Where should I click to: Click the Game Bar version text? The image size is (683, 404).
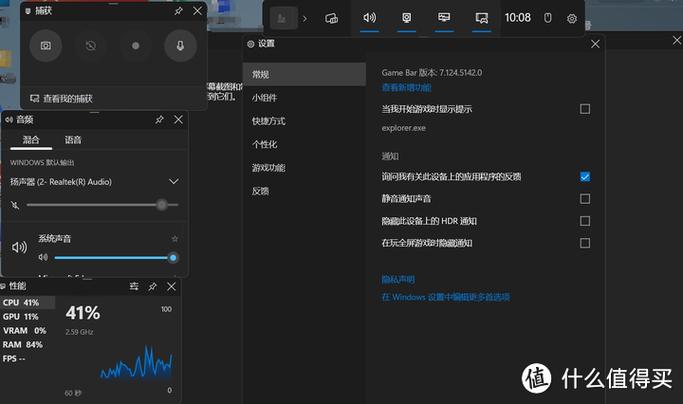point(432,73)
